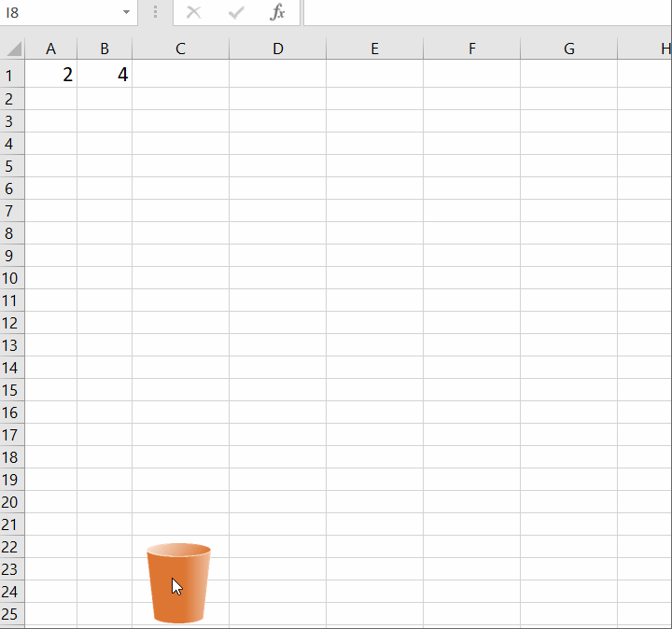Expand the Name Box dropdown arrow
Viewport: 672px width, 629px height.
(x=126, y=13)
